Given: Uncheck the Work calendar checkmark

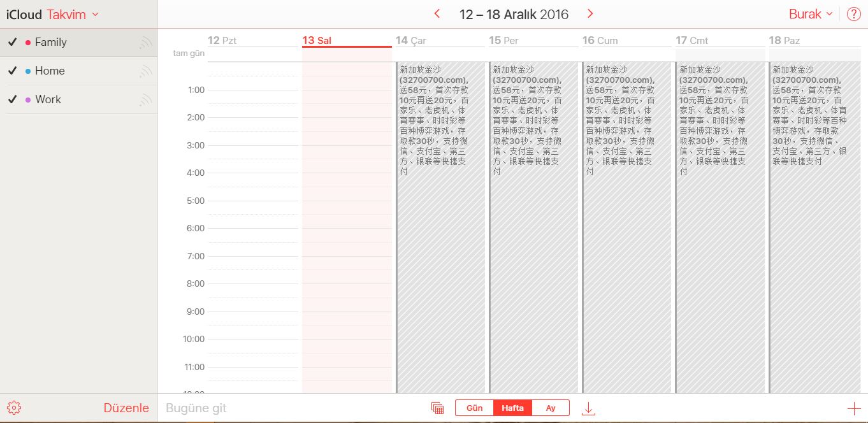Looking at the screenshot, I should [x=12, y=99].
